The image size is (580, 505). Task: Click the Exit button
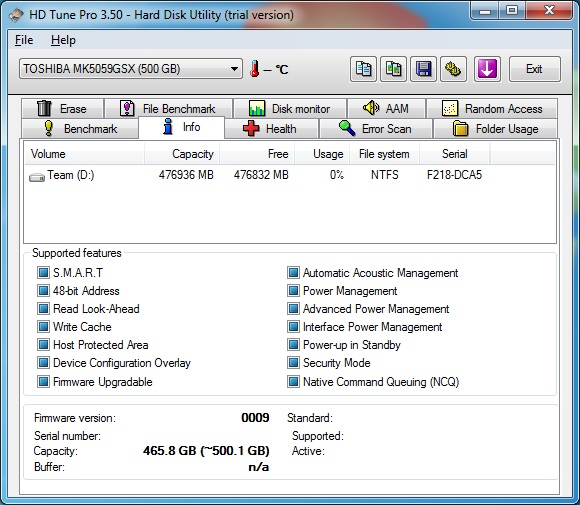[x=535, y=69]
